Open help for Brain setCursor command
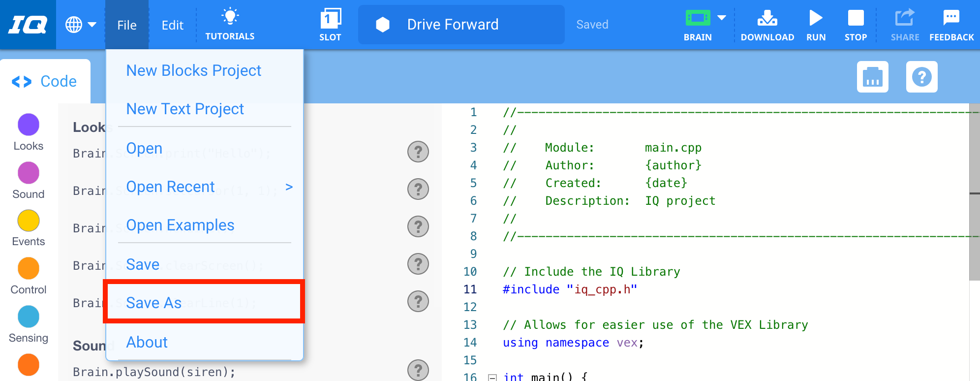980x381 pixels. coord(418,189)
